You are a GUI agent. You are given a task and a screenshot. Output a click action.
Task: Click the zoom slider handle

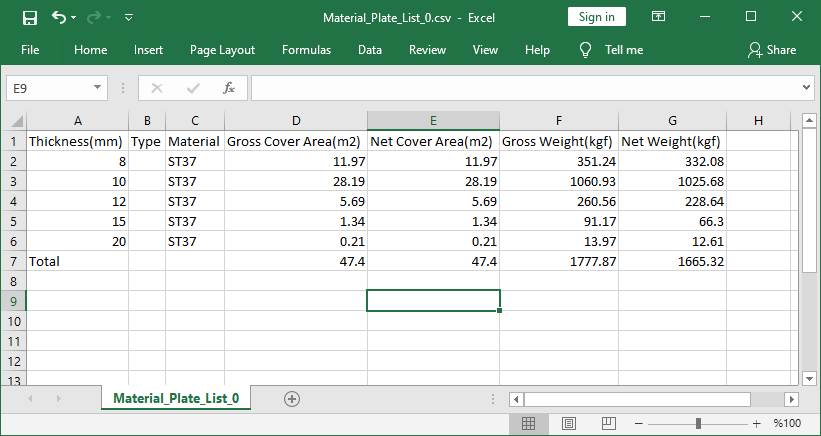pos(698,423)
